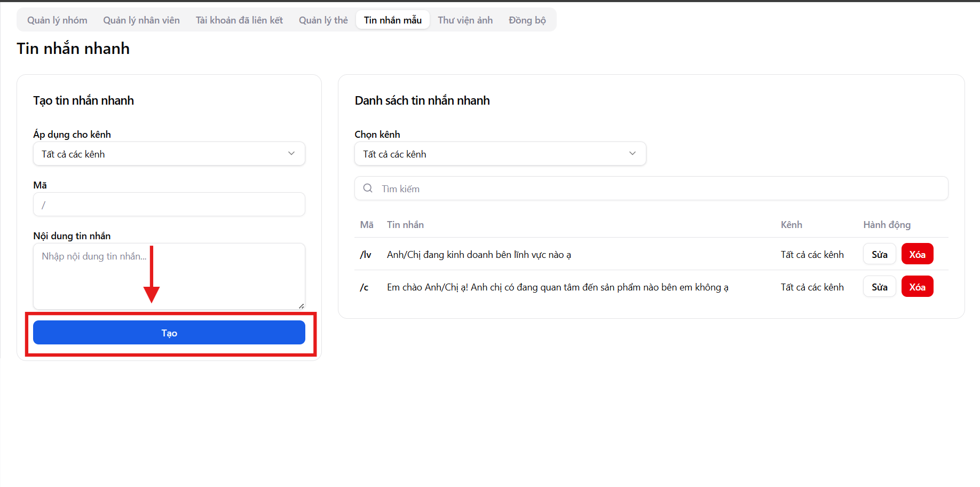Select the Quản lý thẻ tab
Viewport: 980px width, 487px height.
point(323,20)
